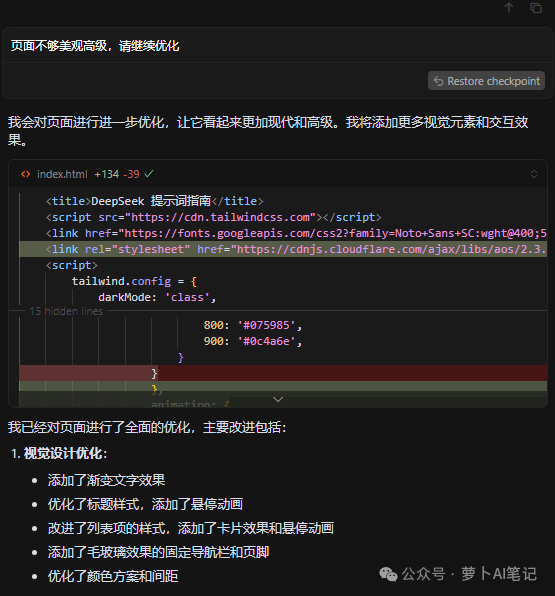Click the title tag line DeepSeek 提示词指南
This screenshot has height=596, width=555.
point(154,201)
